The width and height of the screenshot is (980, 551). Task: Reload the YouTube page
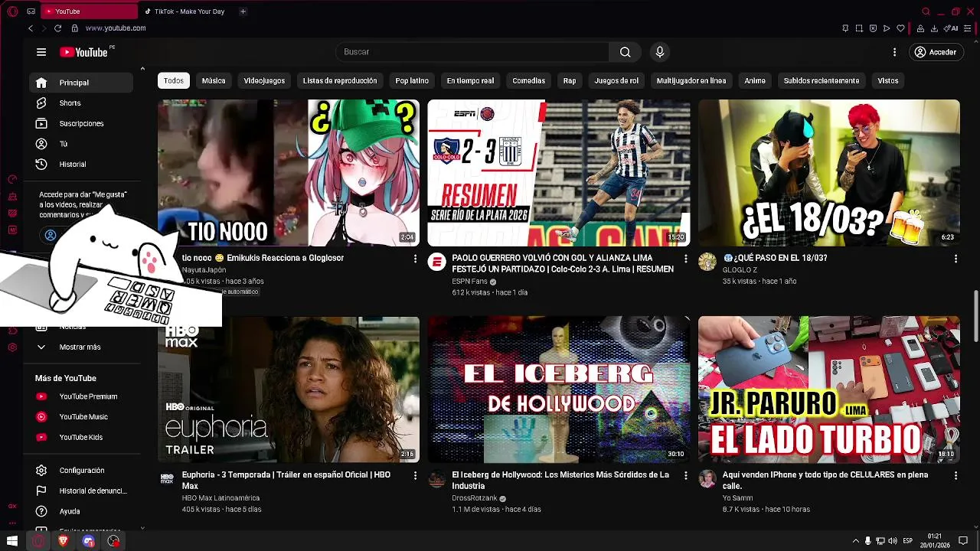[x=57, y=28]
